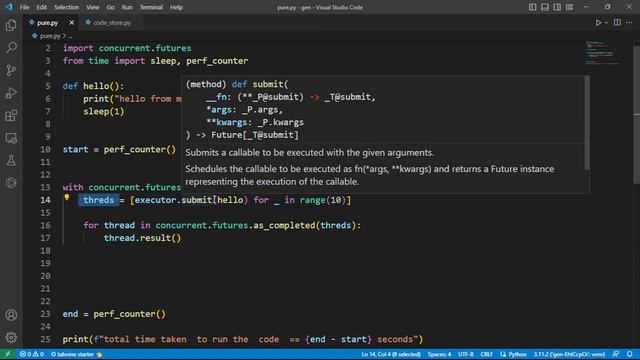
Task: Click the 'hello' function name on line 5
Action: coord(96,86)
